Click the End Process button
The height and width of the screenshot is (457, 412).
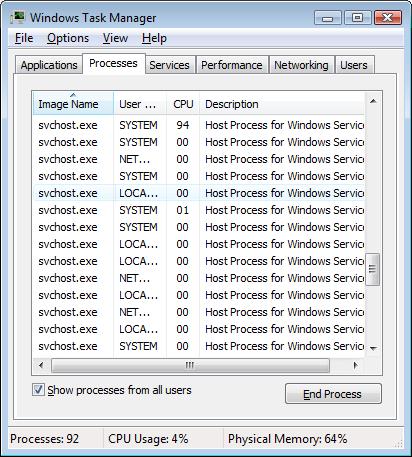point(333,394)
